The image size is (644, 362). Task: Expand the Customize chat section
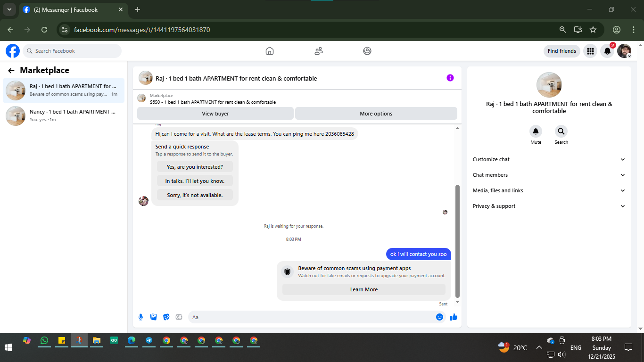[549, 159]
